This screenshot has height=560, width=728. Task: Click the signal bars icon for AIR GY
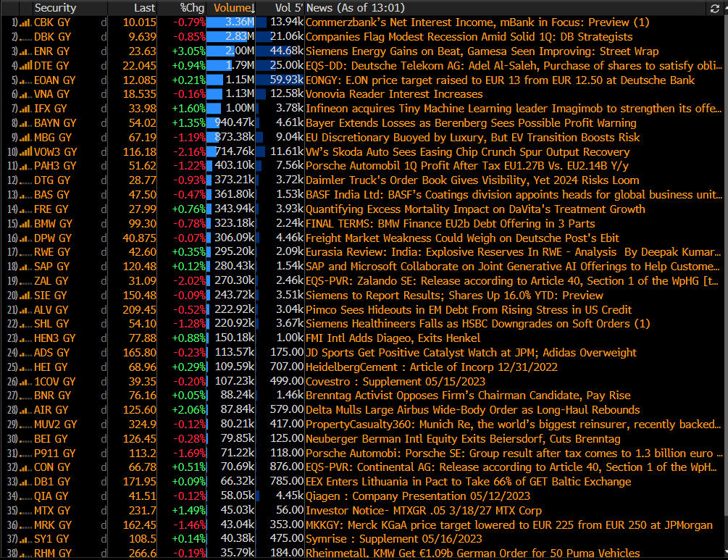click(25, 410)
